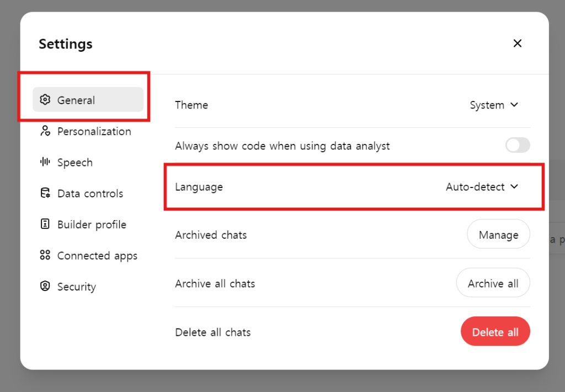Viewport: 565px width, 392px height.
Task: Click the chevron next to Auto-detect
Action: click(514, 187)
